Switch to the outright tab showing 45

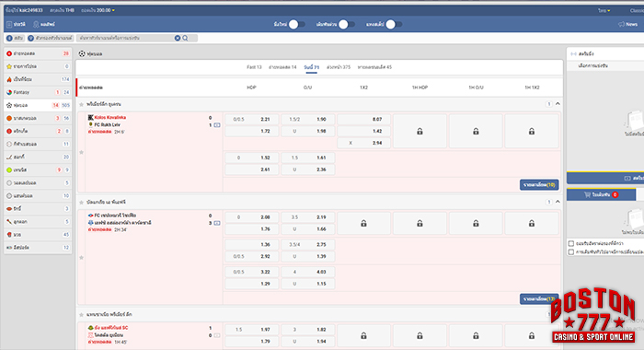click(x=374, y=67)
